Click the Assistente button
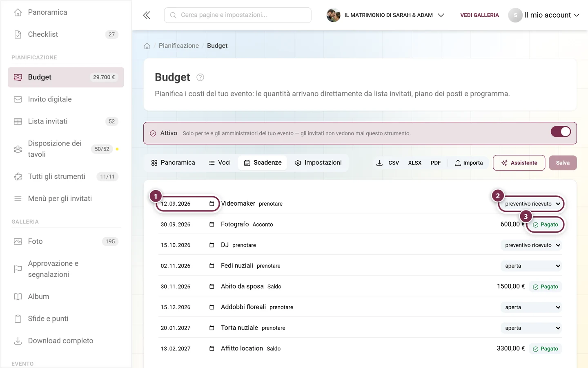Viewport: 588px width, 368px height. tap(519, 163)
